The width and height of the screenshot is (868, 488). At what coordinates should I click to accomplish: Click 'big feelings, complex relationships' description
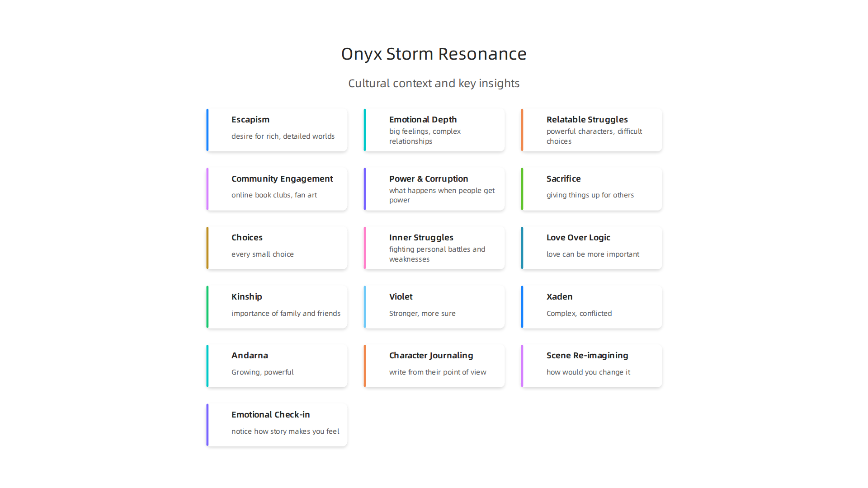coord(425,136)
